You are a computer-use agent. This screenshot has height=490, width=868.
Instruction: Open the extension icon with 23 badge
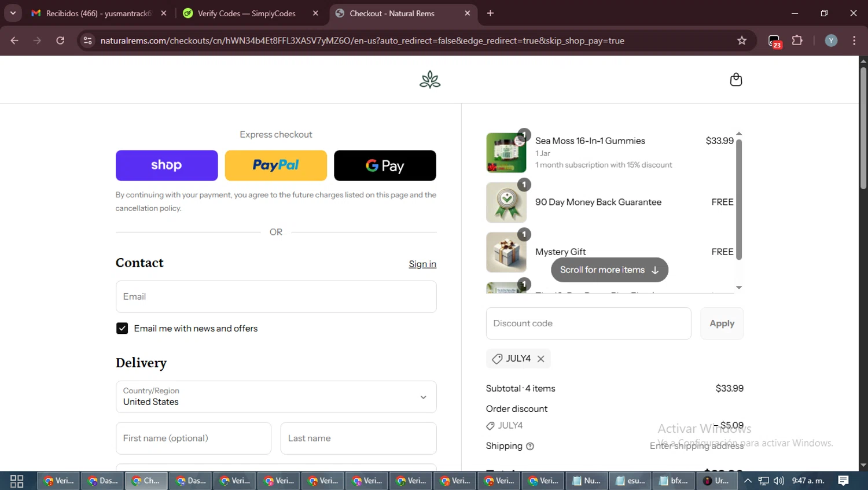point(774,41)
